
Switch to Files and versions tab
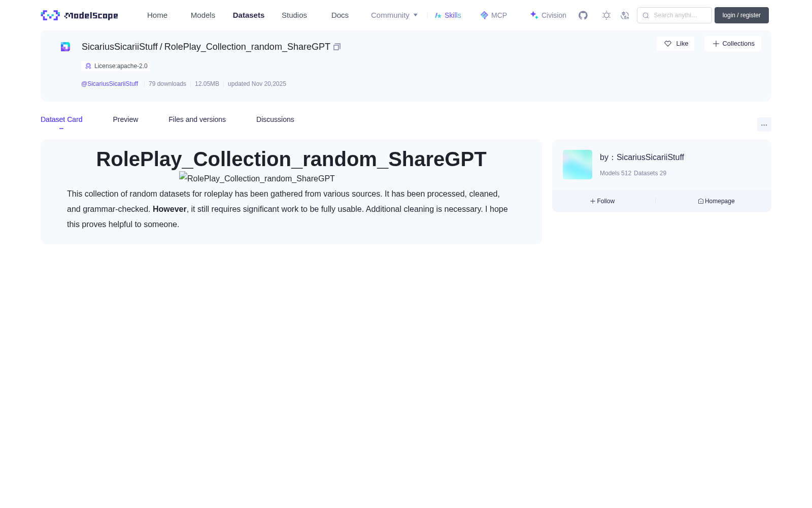click(197, 119)
